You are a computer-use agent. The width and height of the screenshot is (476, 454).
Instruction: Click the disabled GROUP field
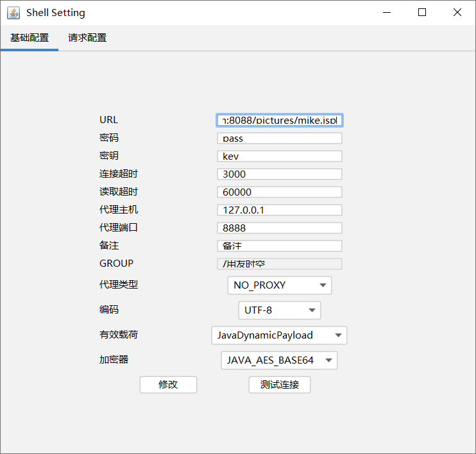pos(279,264)
